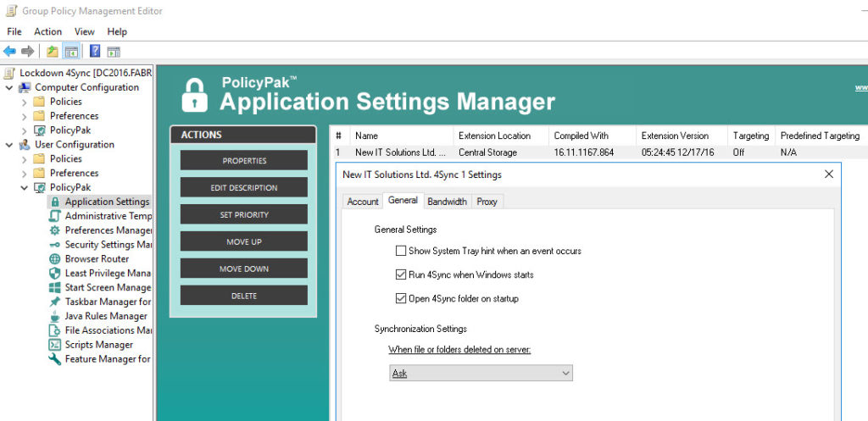Viewport: 868px width, 421px height.
Task: Click the Application Settings lock icon
Action: pos(54,202)
